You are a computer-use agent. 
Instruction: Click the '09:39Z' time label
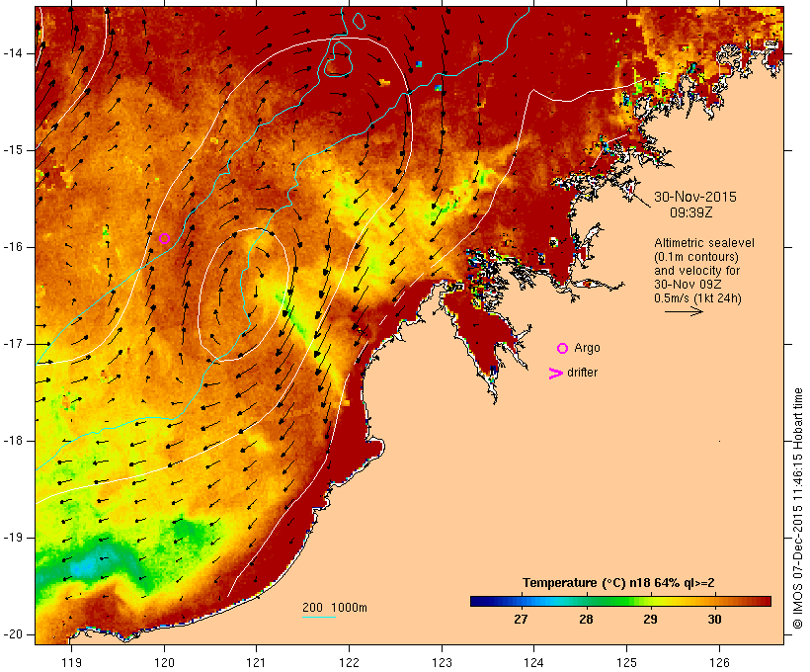pyautogui.click(x=690, y=212)
